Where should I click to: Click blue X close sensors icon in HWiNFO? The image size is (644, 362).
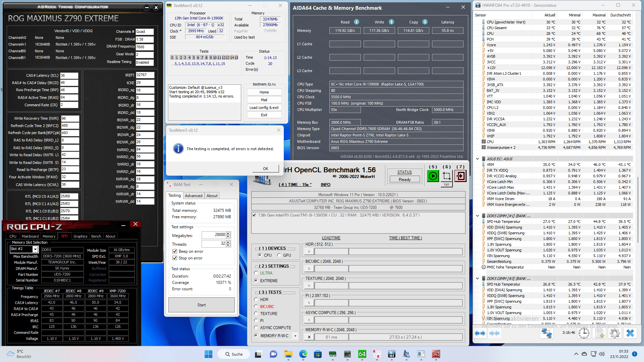pyautogui.click(x=630, y=333)
